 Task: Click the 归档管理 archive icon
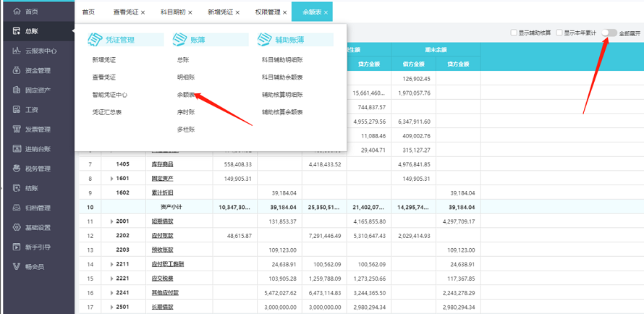[x=17, y=208]
